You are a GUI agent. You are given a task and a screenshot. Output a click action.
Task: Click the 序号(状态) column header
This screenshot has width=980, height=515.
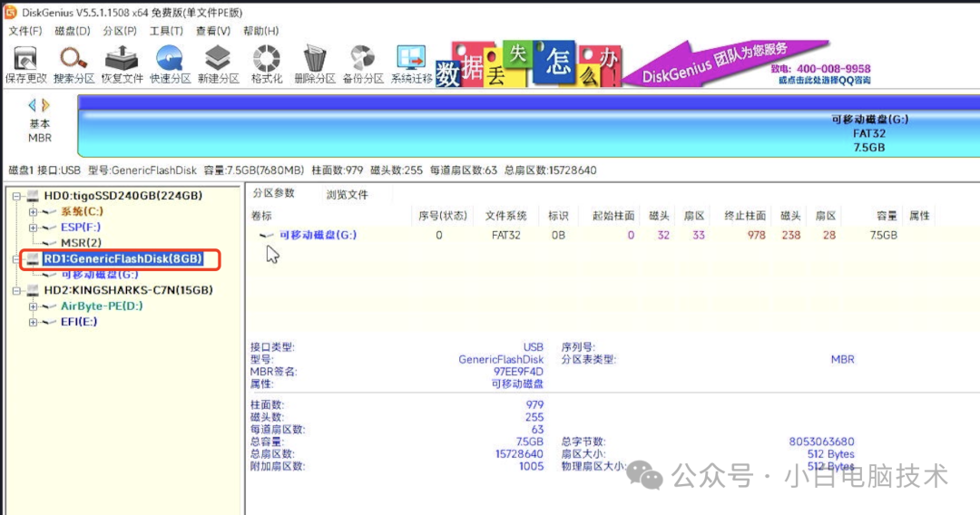(443, 216)
